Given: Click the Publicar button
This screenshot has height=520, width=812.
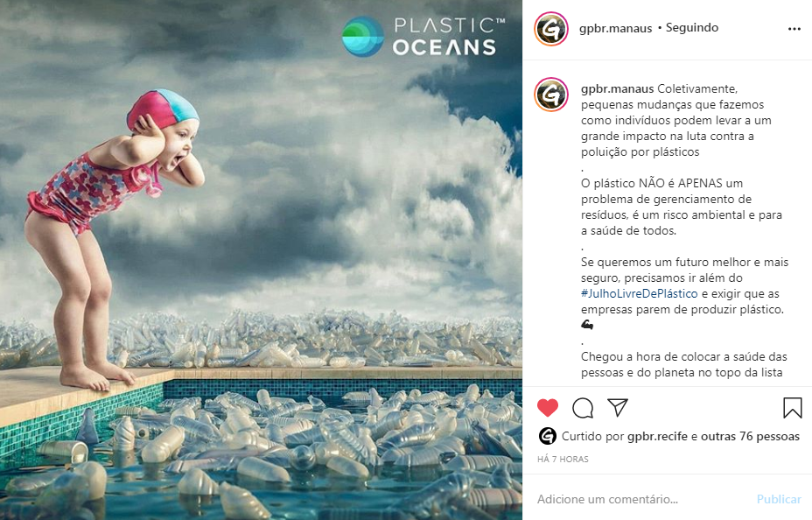Looking at the screenshot, I should tap(779, 499).
